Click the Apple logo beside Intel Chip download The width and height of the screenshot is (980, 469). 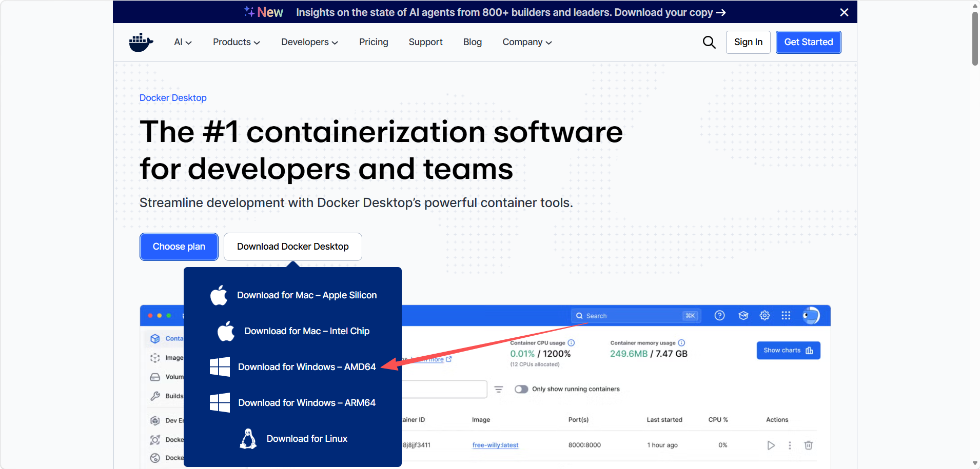[x=226, y=331]
